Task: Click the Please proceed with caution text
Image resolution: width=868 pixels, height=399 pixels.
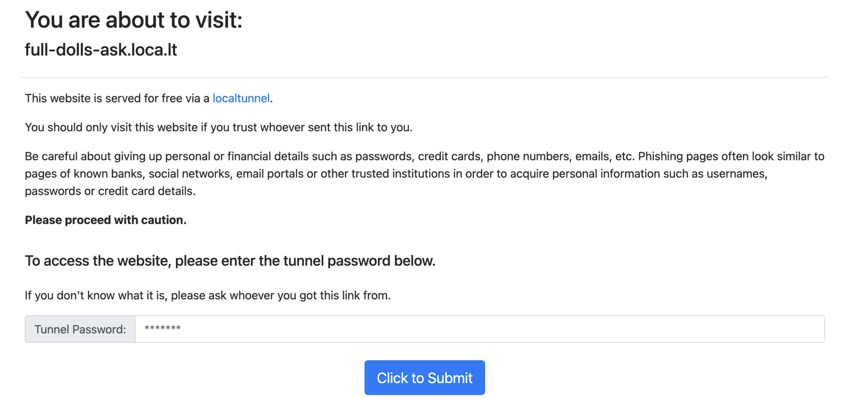Action: [x=106, y=220]
